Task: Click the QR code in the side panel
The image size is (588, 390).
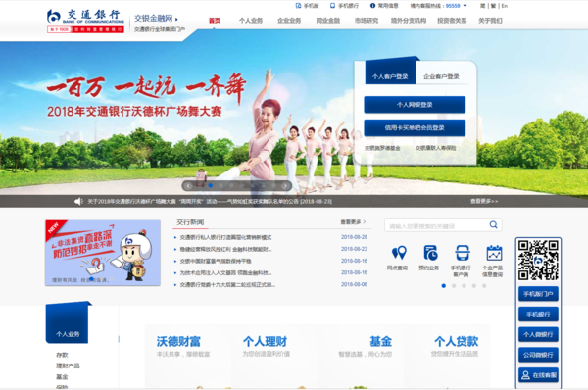Action: (x=538, y=261)
